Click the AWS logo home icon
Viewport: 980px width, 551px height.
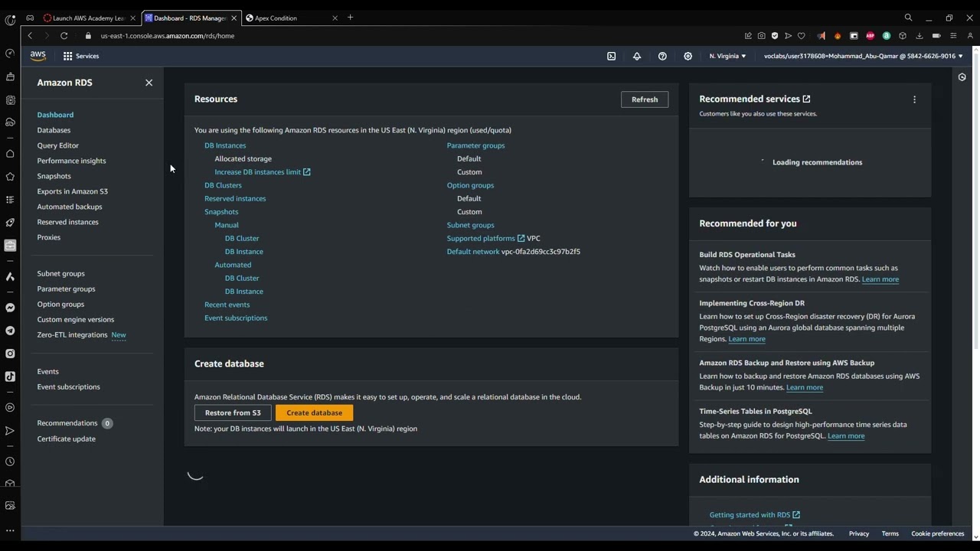(x=38, y=56)
